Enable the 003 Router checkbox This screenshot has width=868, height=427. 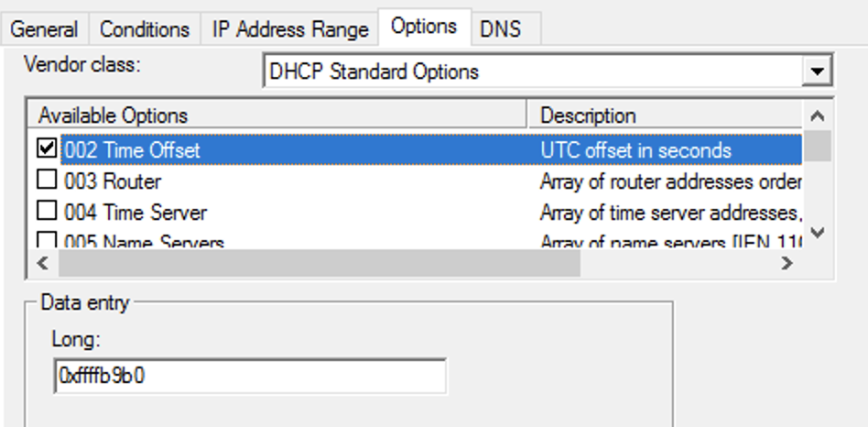(x=47, y=179)
